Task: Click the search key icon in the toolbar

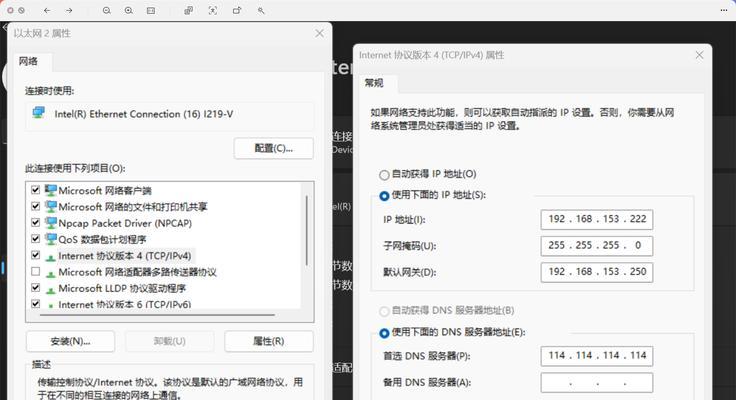Action: click(x=261, y=10)
